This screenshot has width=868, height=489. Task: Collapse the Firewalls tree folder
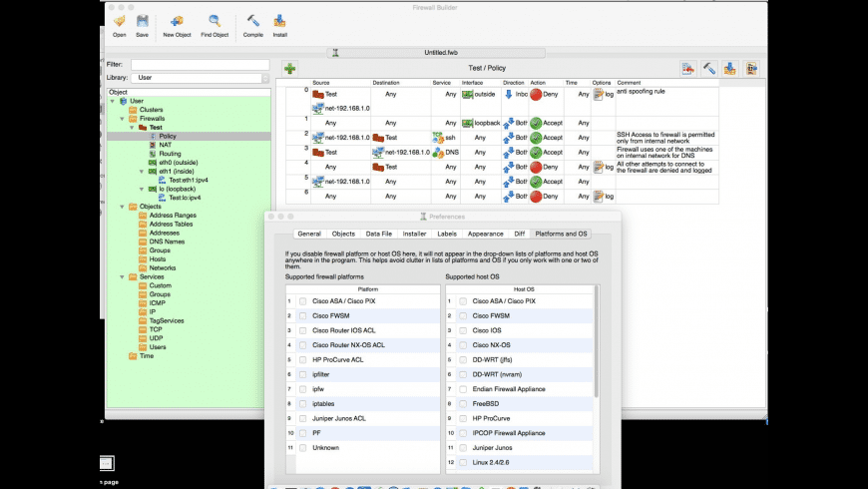click(123, 119)
